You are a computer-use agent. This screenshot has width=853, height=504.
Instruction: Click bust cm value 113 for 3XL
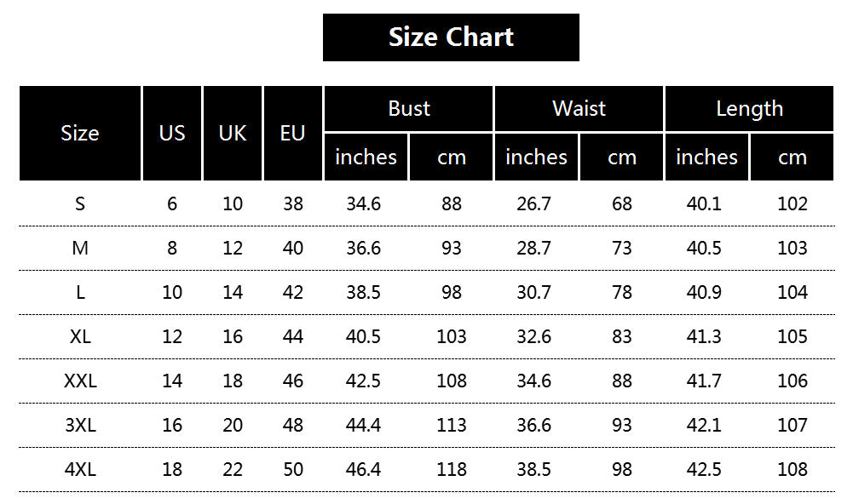pyautogui.click(x=451, y=425)
